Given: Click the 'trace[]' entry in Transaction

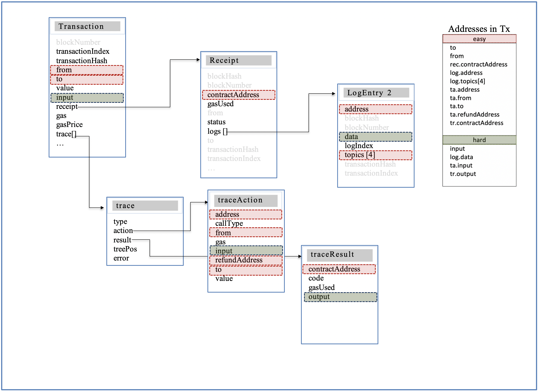Looking at the screenshot, I should point(66,134).
